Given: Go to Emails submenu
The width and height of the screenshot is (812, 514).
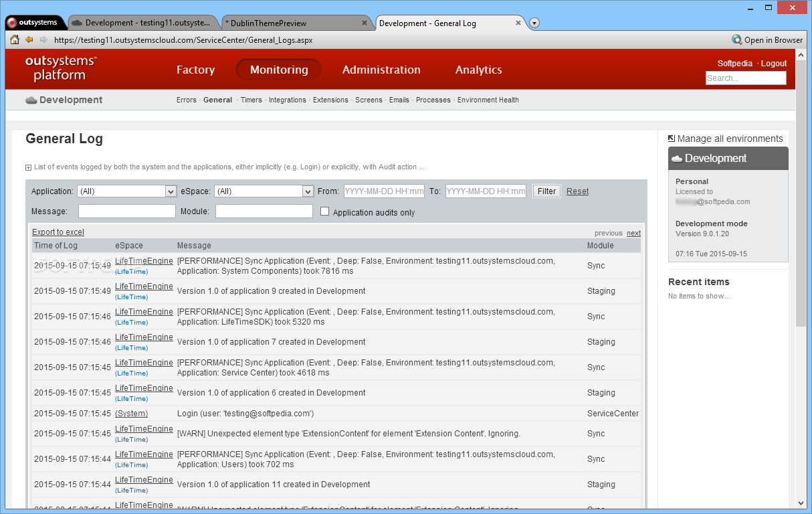Looking at the screenshot, I should [x=399, y=100].
